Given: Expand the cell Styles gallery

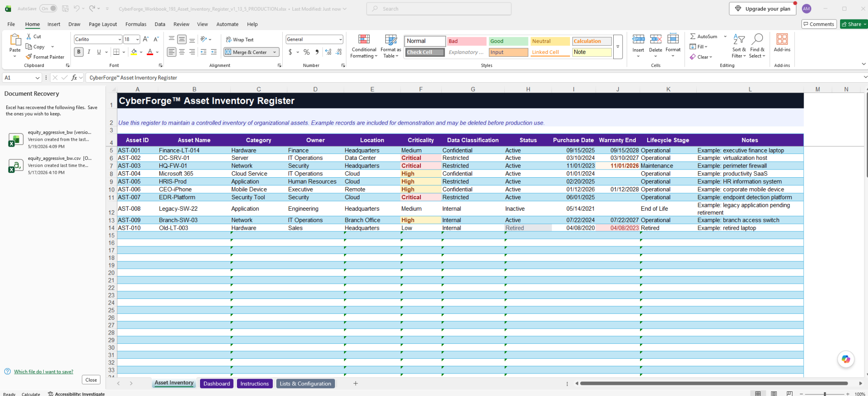Looking at the screenshot, I should (x=618, y=47).
